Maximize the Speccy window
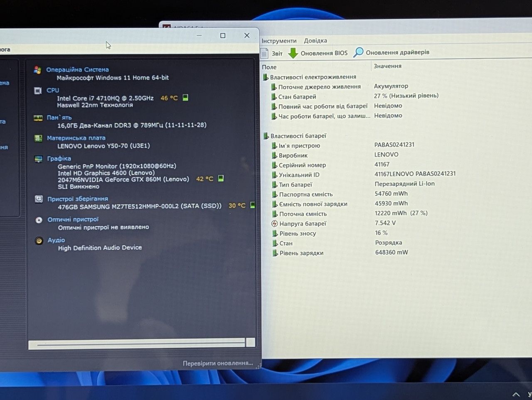Screen dimensions: 532x400 (223, 36)
